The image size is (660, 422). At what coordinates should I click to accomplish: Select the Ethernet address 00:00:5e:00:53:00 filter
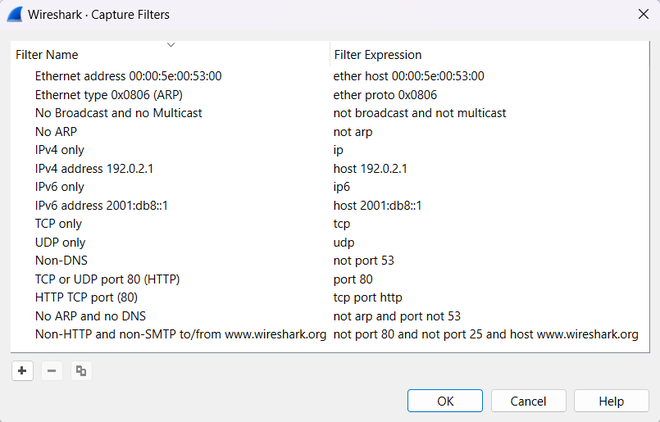tap(128, 76)
